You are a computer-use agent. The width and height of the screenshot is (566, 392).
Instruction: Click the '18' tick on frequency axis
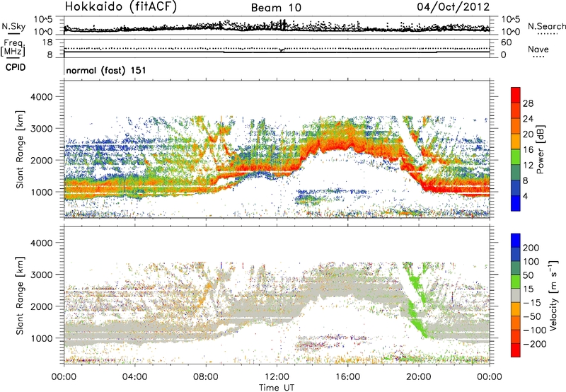tap(47, 42)
